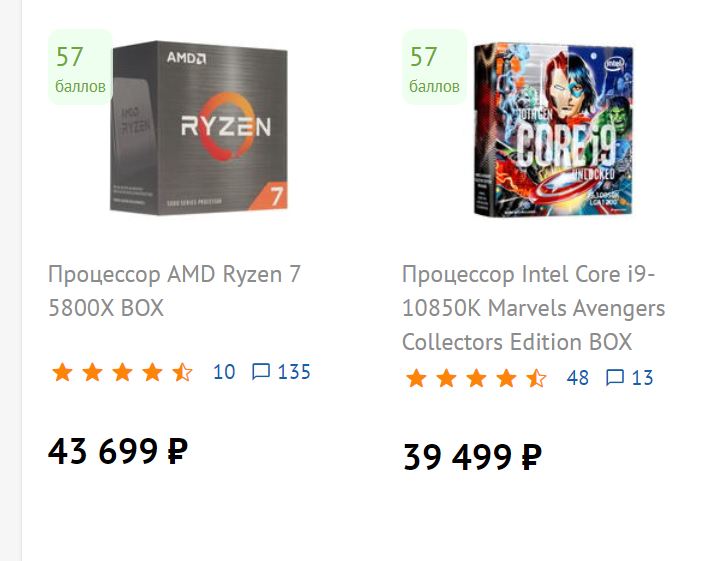Click the first star of the Core i9 rating
Image resolution: width=723 pixels, height=561 pixels.
[416, 379]
